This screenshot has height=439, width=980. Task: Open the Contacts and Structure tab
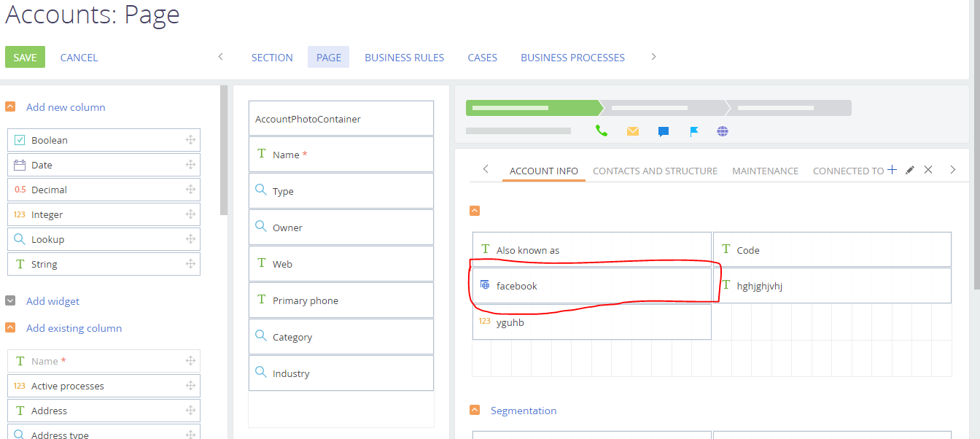pos(655,171)
